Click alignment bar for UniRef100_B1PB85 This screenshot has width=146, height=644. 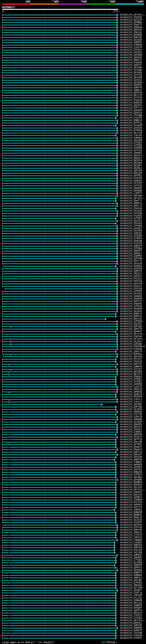click(x=60, y=35)
